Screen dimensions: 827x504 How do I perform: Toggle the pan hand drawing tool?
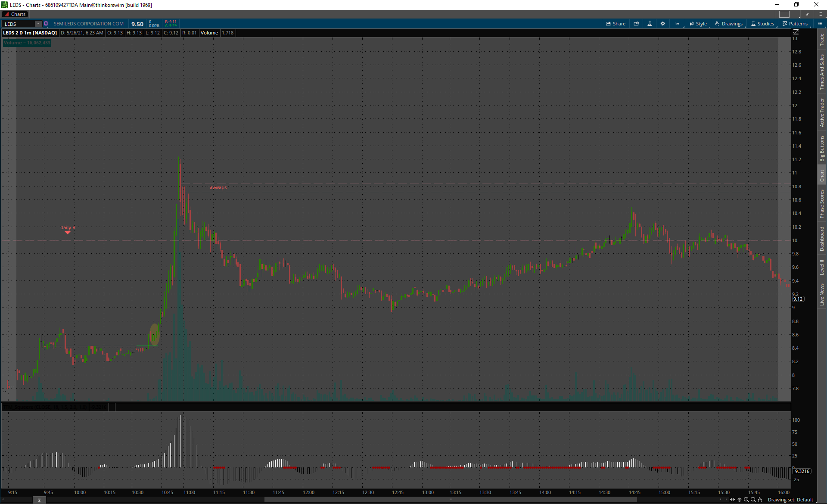coord(760,500)
